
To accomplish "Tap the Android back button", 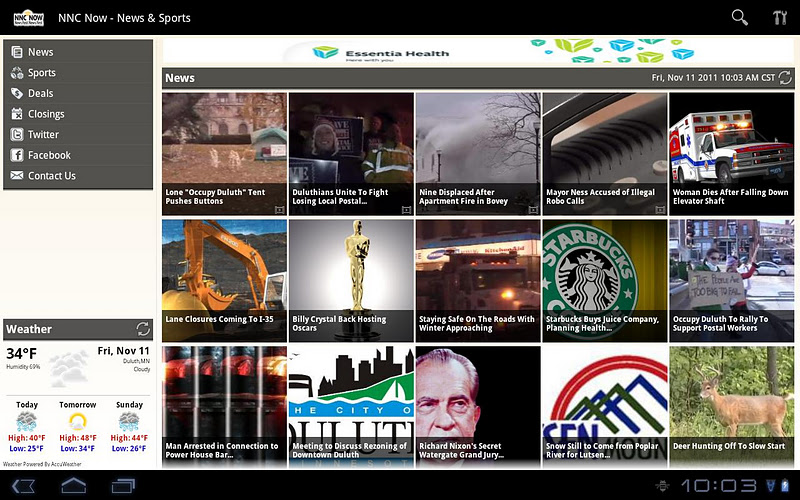I will [x=23, y=485].
